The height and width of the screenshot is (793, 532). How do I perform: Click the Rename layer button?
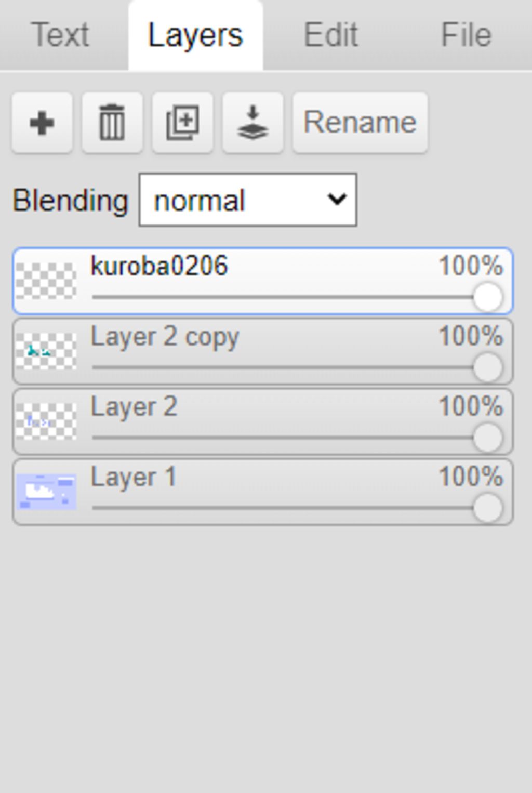360,123
